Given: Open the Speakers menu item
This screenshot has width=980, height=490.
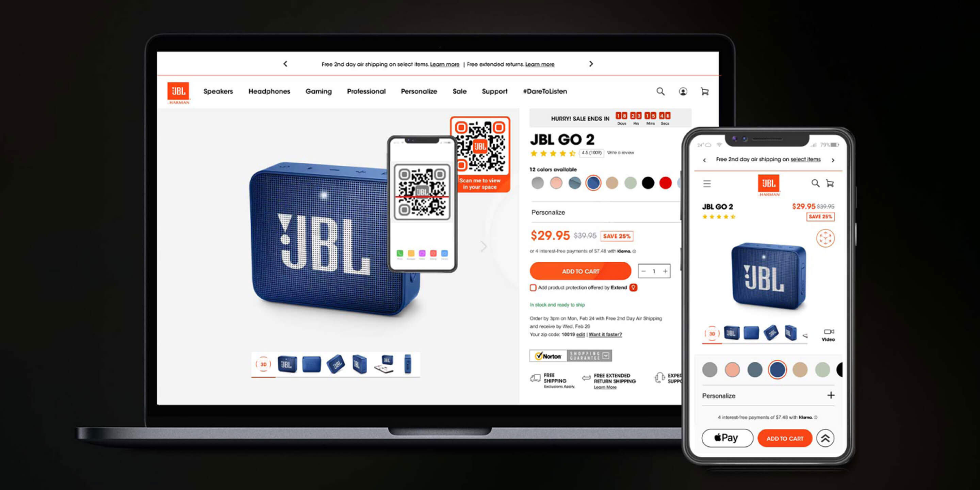Looking at the screenshot, I should [217, 90].
